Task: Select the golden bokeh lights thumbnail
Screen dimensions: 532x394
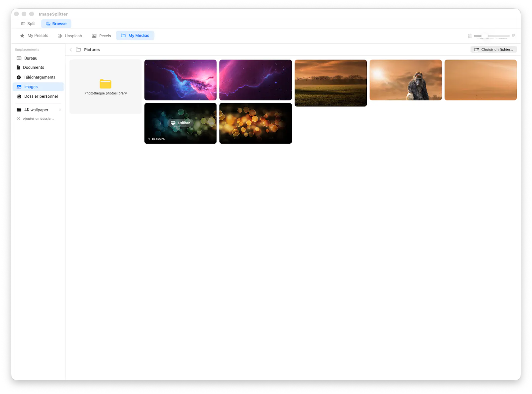Action: coord(256,123)
